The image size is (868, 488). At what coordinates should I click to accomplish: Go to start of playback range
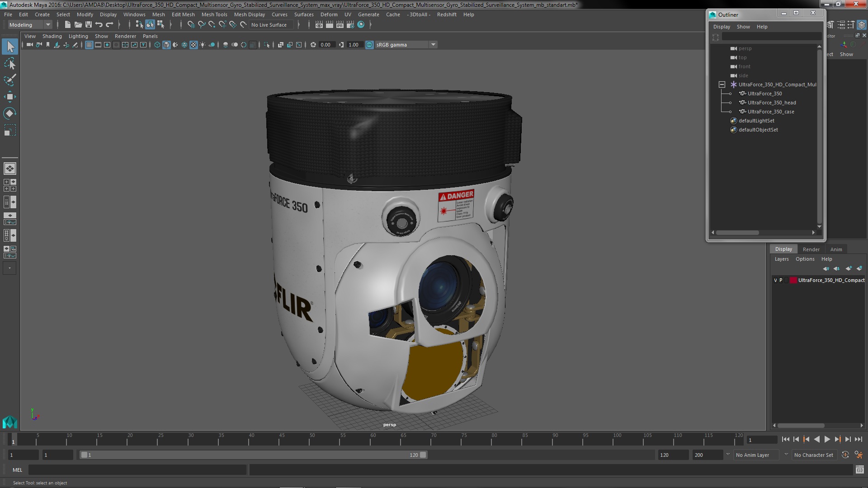(x=786, y=439)
